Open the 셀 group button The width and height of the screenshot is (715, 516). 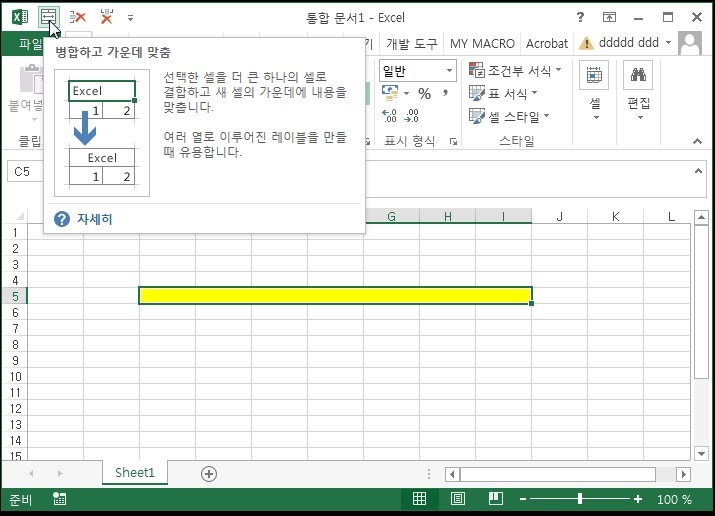594,91
